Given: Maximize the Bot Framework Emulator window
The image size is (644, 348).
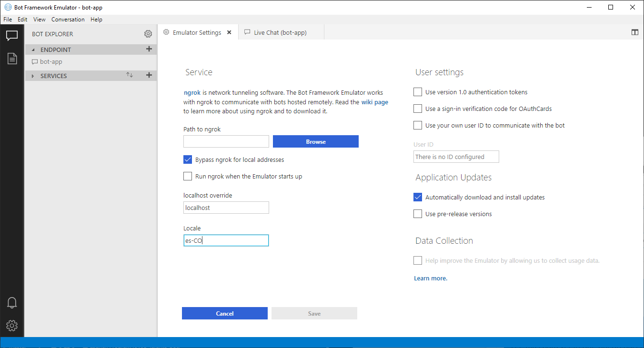Looking at the screenshot, I should pyautogui.click(x=611, y=7).
